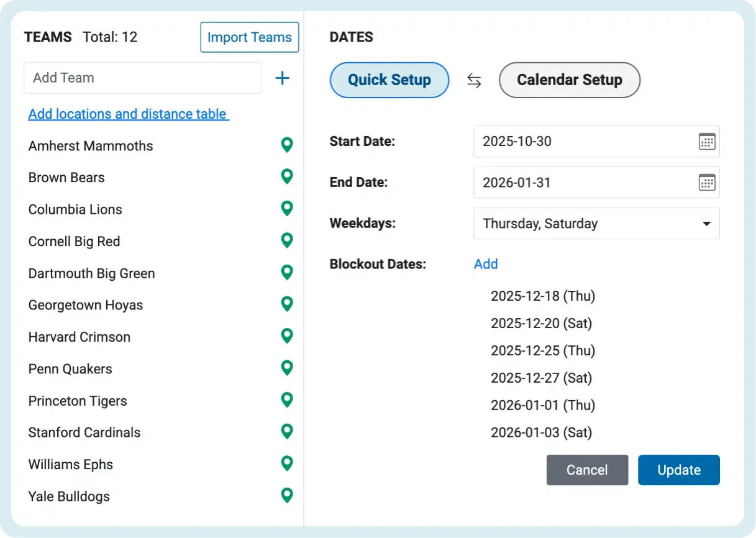Click location pin for Yale Bulldogs
Screen dimensions: 756x538
(286, 496)
